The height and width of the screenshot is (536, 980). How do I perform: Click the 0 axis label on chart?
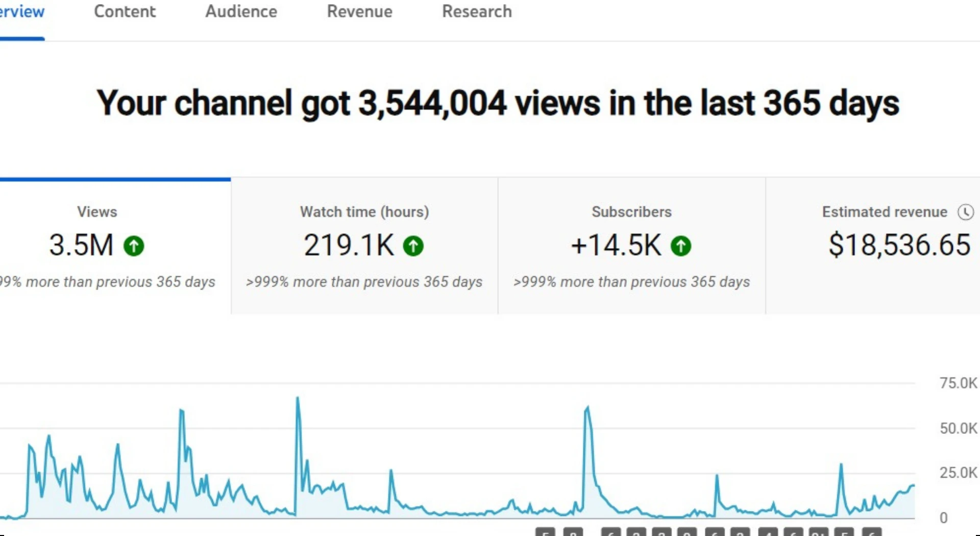tap(943, 518)
